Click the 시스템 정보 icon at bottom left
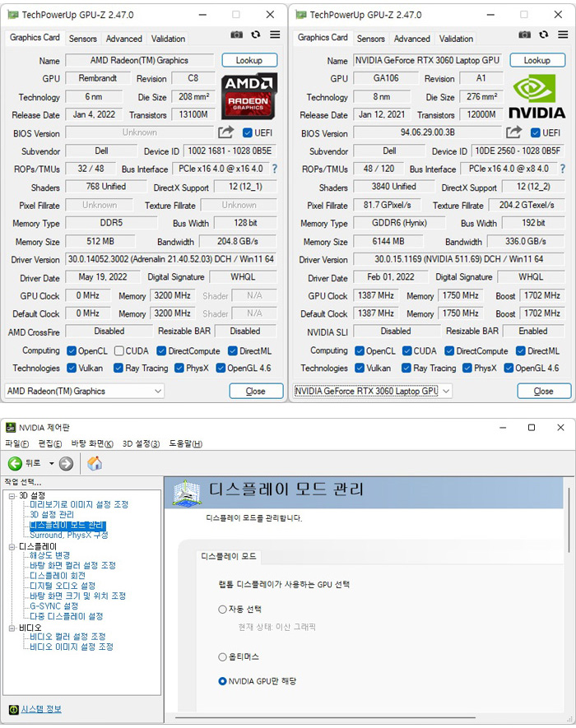 13,709
